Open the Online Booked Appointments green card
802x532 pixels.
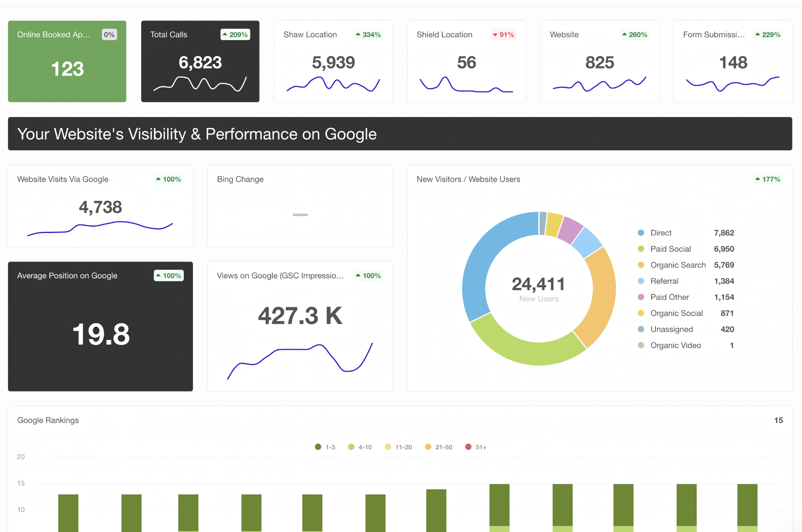[67, 61]
